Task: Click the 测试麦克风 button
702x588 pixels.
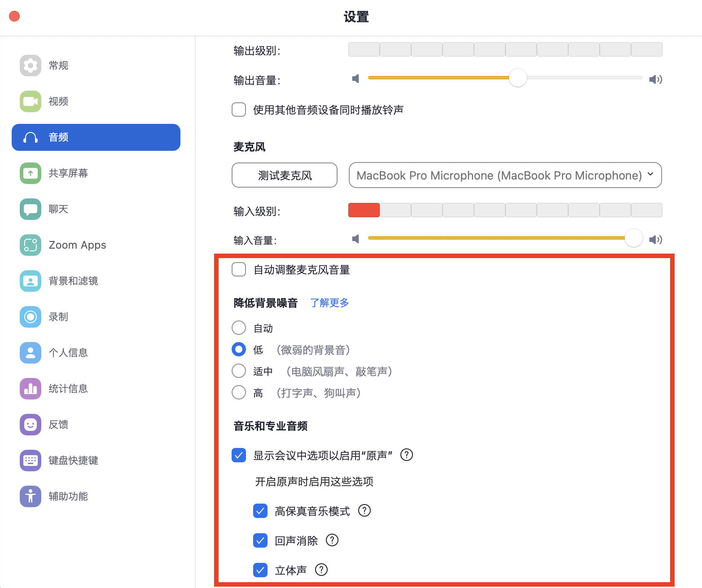Action: (x=285, y=175)
